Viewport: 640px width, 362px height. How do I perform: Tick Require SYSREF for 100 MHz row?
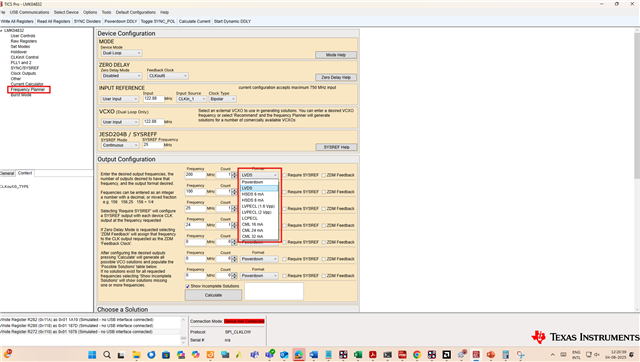(285, 192)
